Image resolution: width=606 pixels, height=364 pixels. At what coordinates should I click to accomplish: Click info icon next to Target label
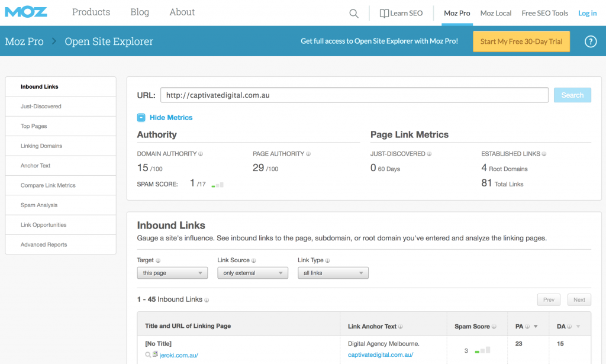pos(158,260)
